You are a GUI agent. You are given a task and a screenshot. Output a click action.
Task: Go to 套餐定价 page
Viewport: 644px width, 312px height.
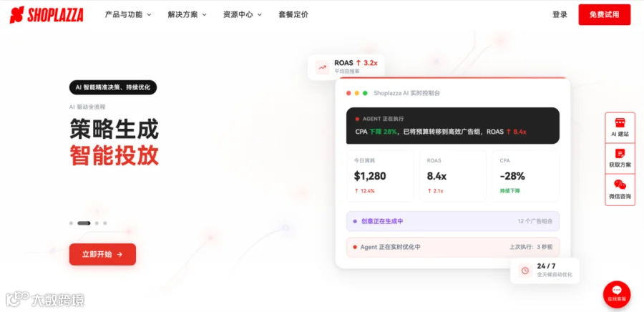click(293, 15)
